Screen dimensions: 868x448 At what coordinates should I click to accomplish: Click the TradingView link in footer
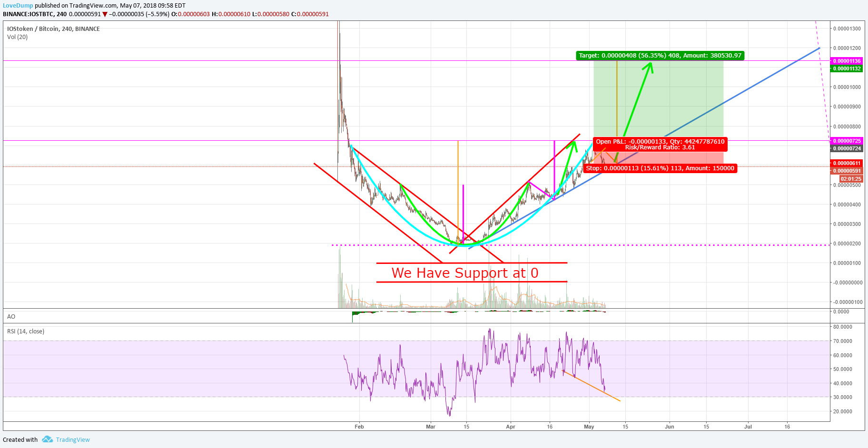point(73,439)
